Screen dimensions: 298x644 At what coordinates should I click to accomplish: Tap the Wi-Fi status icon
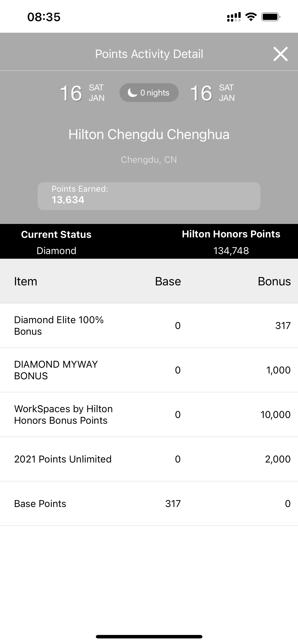pos(251,17)
